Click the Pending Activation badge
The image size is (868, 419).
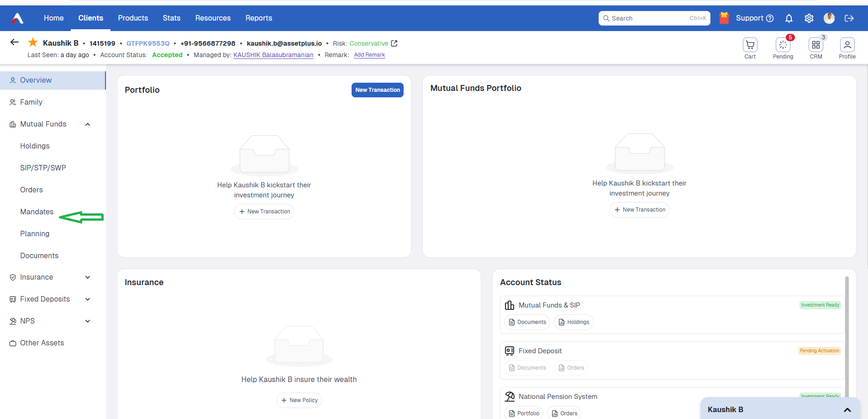click(x=820, y=351)
